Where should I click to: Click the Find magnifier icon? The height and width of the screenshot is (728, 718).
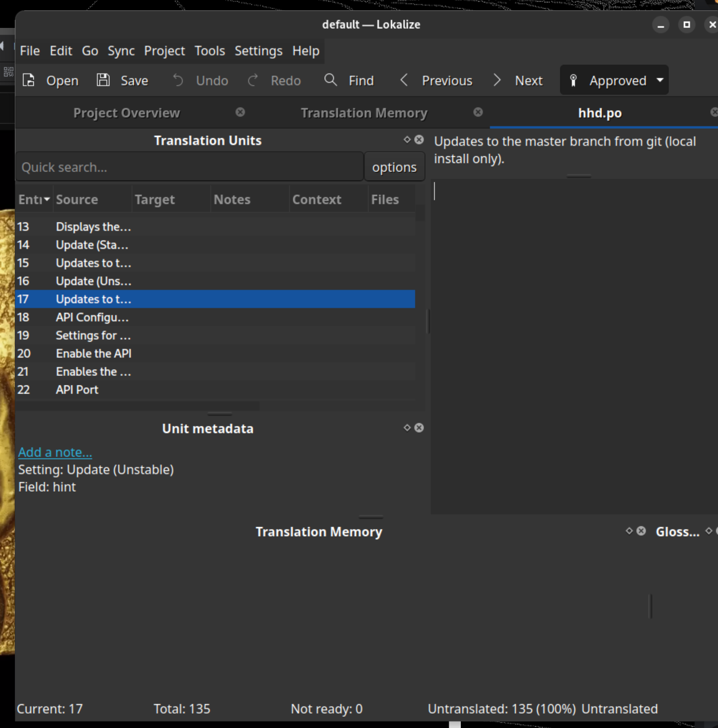331,80
